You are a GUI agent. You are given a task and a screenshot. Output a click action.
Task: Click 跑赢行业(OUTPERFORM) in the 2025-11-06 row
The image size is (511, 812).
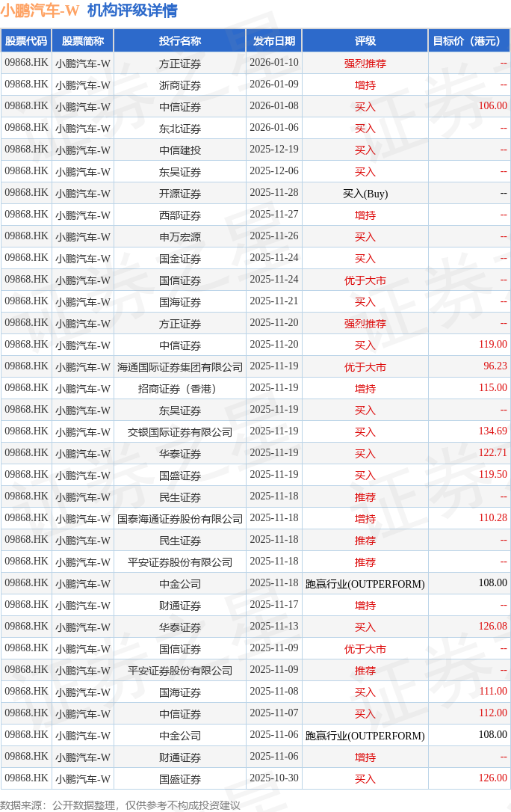[x=365, y=736]
